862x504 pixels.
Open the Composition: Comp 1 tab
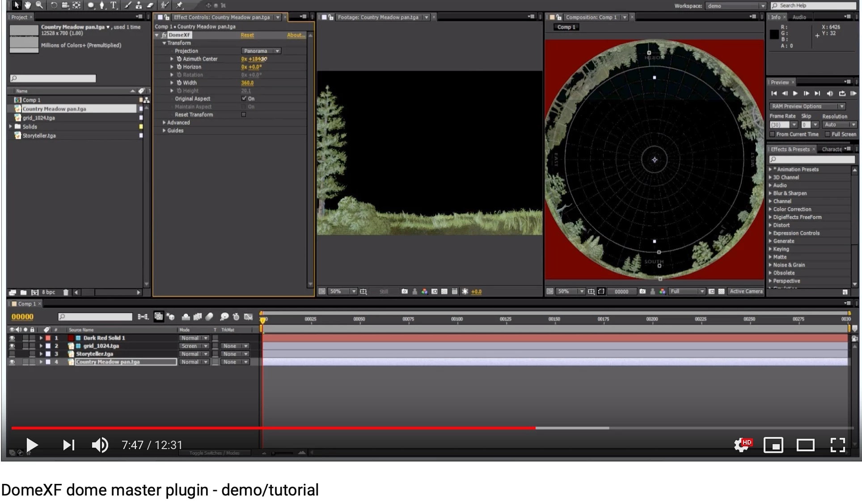coord(591,17)
